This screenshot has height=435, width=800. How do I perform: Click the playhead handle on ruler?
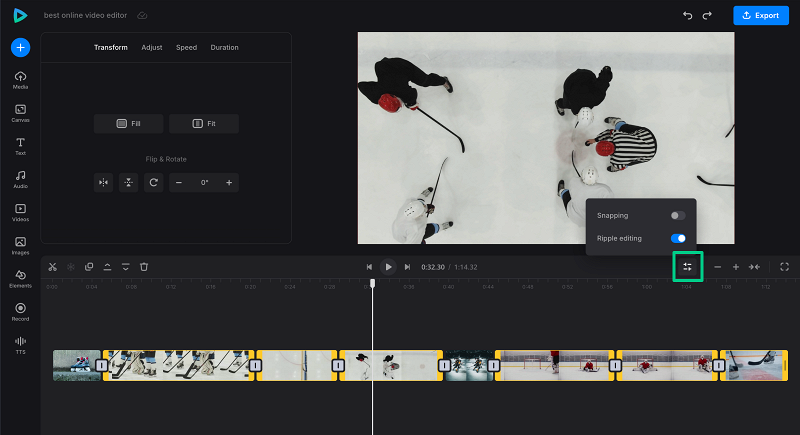click(x=372, y=283)
